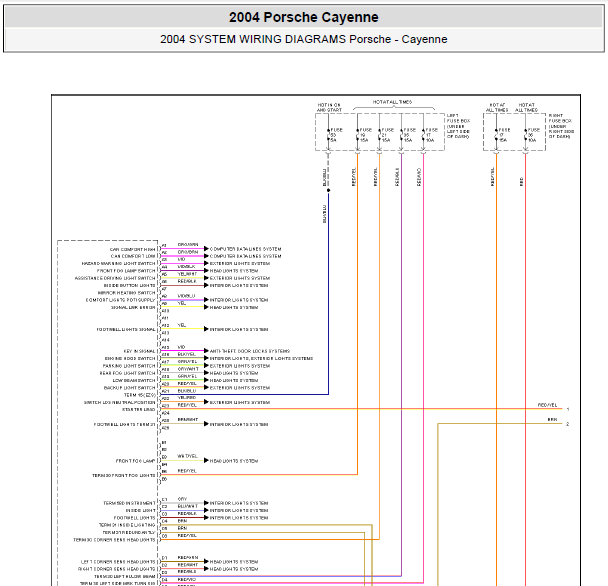This screenshot has width=608, height=586.
Task: Click the "VIO/BLU" wire label at pin A8
Action: click(x=187, y=296)
